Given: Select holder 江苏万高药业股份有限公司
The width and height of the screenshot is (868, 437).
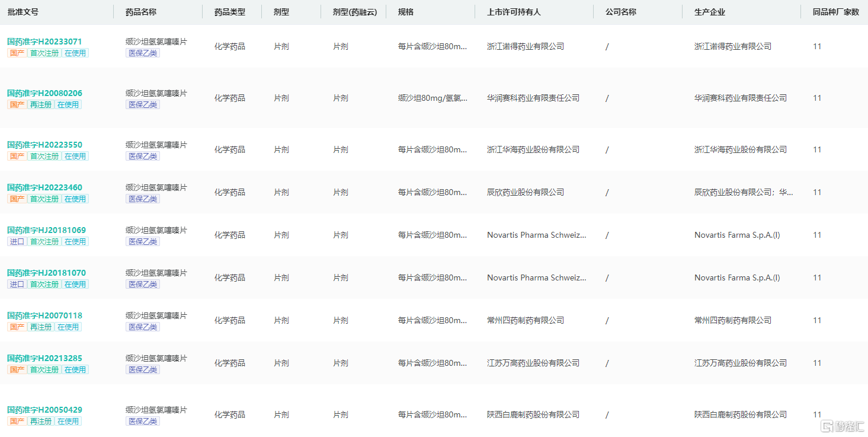Looking at the screenshot, I should coord(533,363).
